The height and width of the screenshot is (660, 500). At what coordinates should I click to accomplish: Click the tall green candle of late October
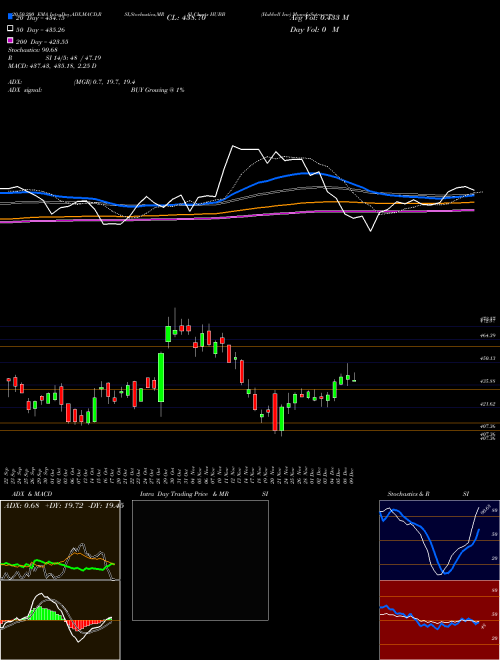(x=161, y=378)
